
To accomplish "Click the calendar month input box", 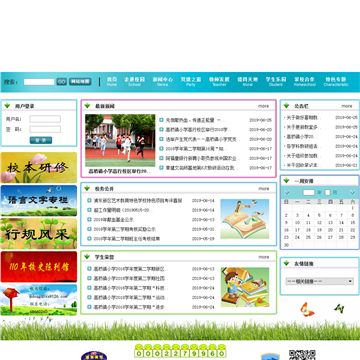I will [x=328, y=192].
